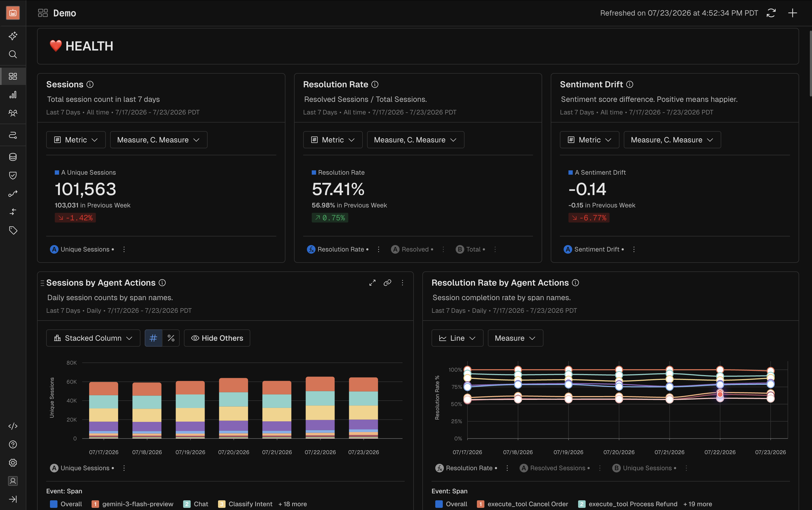
Task: Click teal execute_tool Process Refund swatch
Action: tap(582, 504)
